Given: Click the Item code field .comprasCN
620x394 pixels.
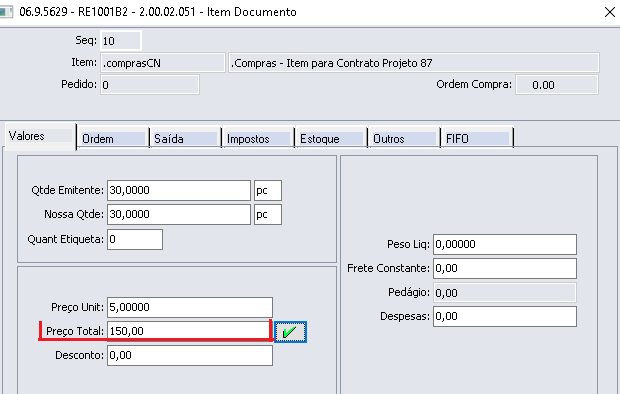Looking at the screenshot, I should click(x=163, y=63).
